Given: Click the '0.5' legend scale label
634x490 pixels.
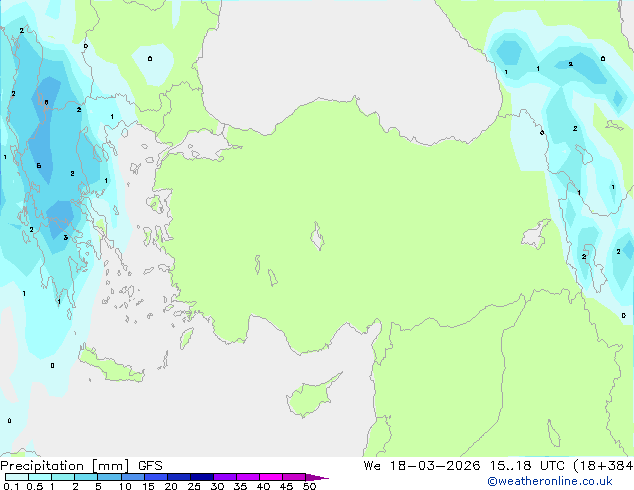Looking at the screenshot, I should [x=35, y=486].
